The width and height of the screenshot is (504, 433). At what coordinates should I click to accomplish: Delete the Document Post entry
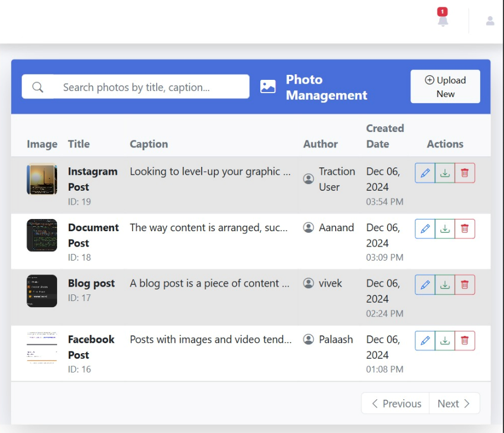pos(465,228)
